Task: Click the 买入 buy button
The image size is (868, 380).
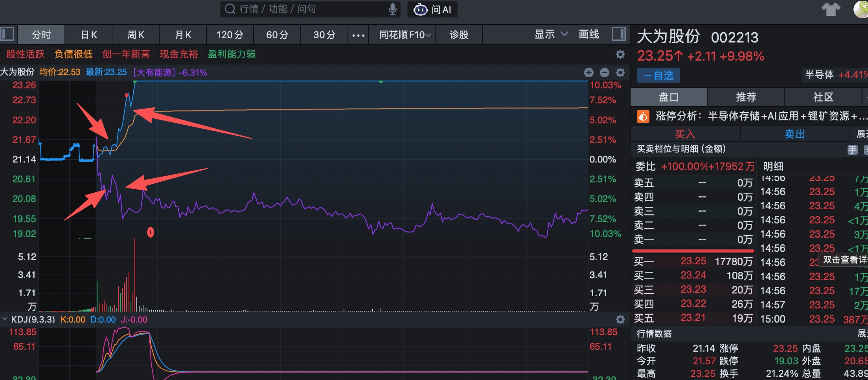Action: click(x=685, y=134)
